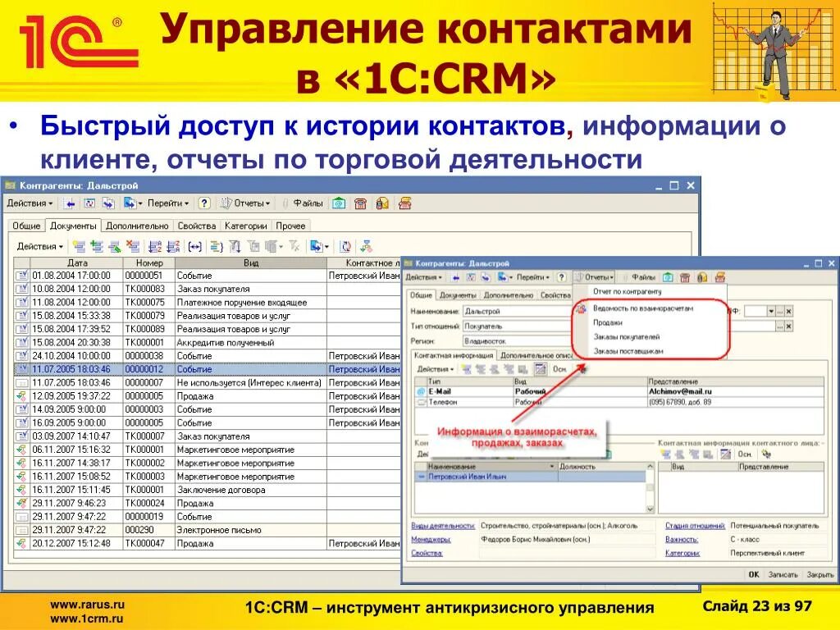Click the red telephone icon in back window toolbar
The width and height of the screenshot is (840, 630).
pos(361,203)
